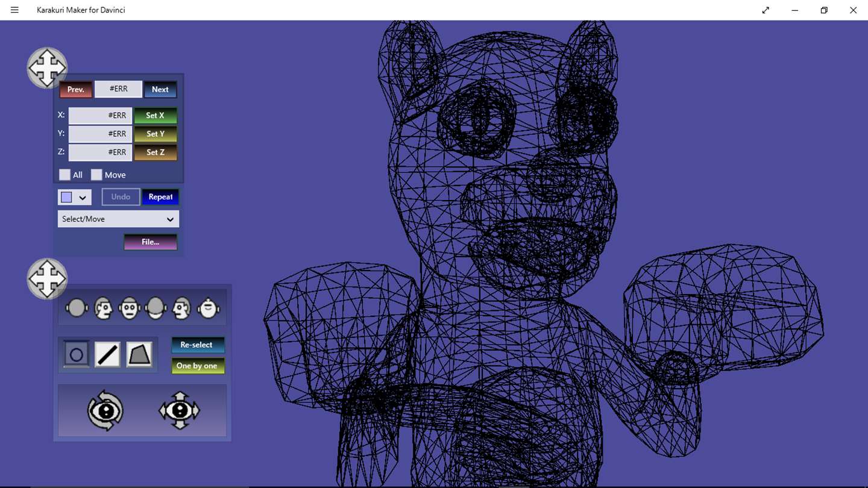The height and width of the screenshot is (488, 868).
Task: Click the Set Y button
Action: [156, 134]
